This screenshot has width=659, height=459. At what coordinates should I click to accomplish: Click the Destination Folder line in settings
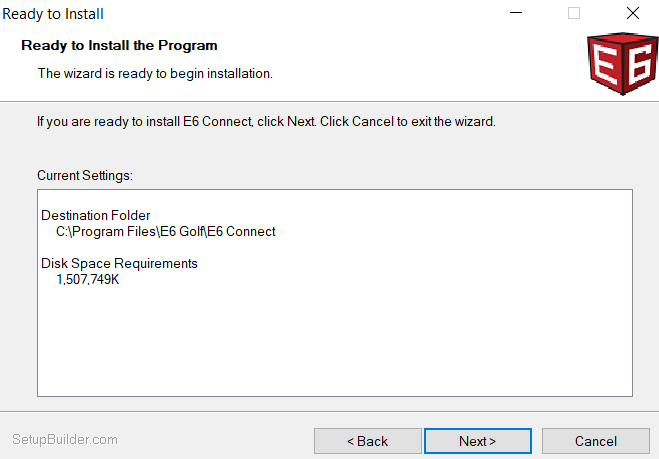[96, 215]
